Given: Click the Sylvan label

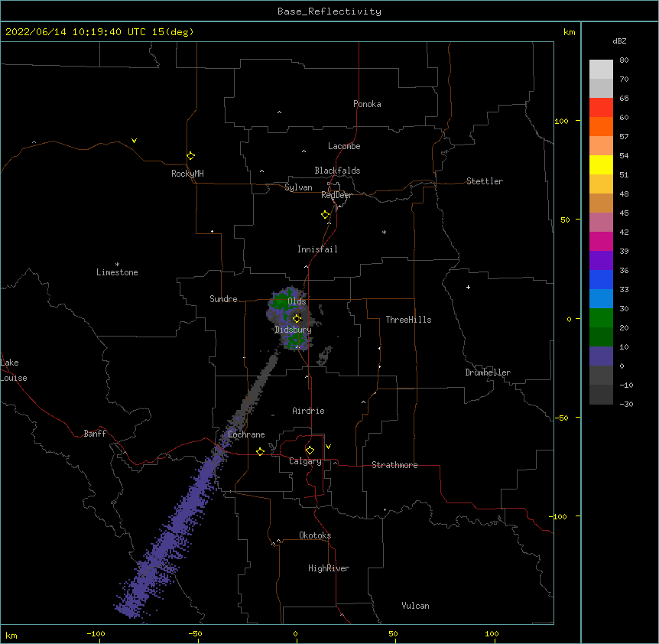Looking at the screenshot, I should pyautogui.click(x=298, y=187).
